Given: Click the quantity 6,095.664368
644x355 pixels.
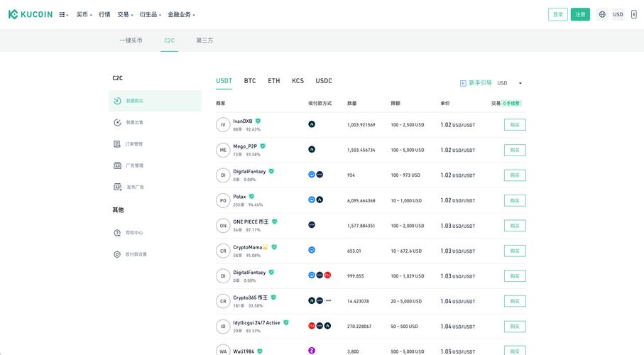Looking at the screenshot, I should [361, 200].
